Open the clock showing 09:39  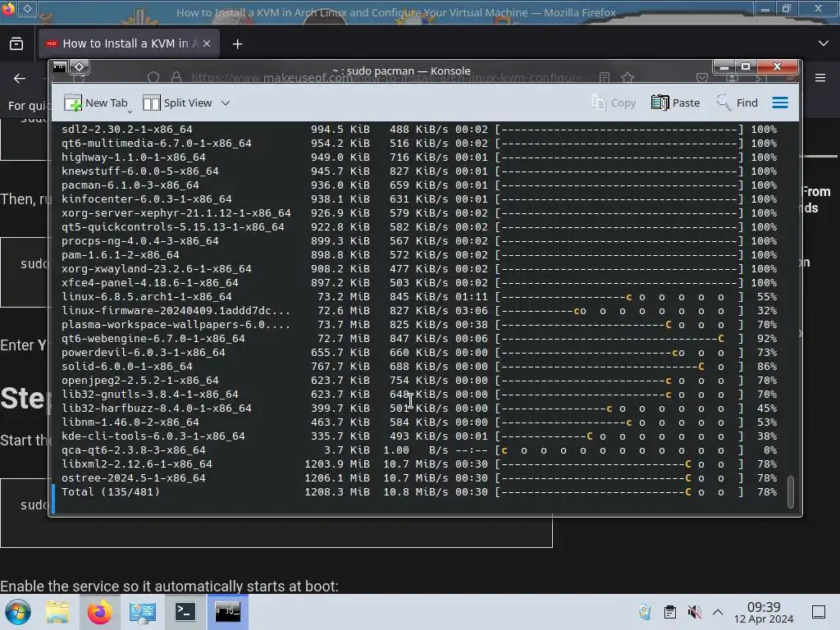764,612
